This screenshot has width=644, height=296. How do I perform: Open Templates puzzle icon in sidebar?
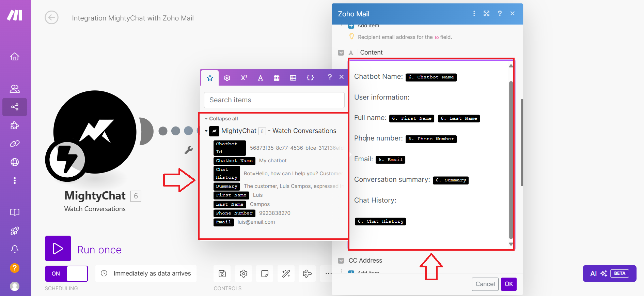[x=15, y=125]
